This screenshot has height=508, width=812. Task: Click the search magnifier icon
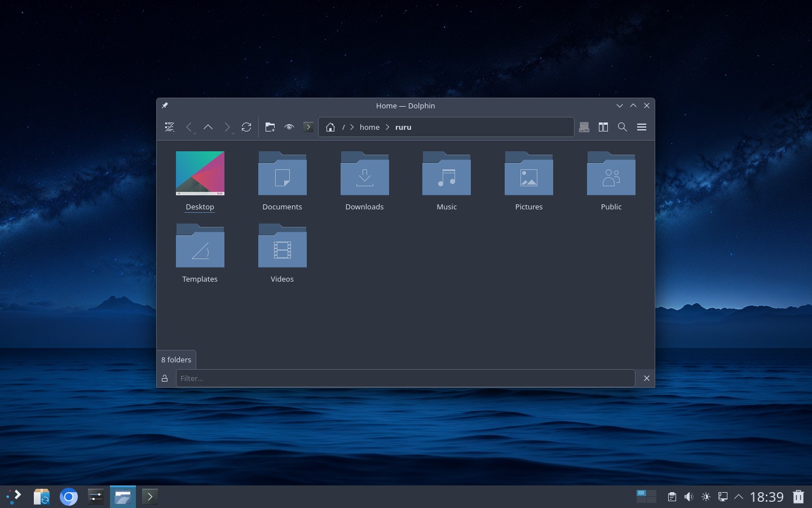pos(623,127)
